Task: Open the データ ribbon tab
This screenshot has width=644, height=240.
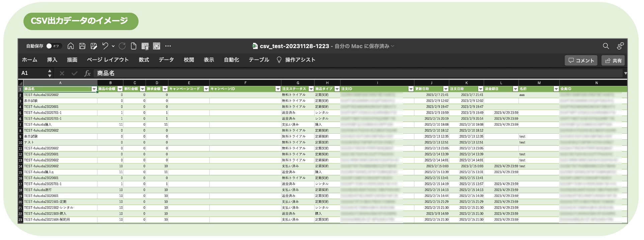Action: click(x=166, y=60)
